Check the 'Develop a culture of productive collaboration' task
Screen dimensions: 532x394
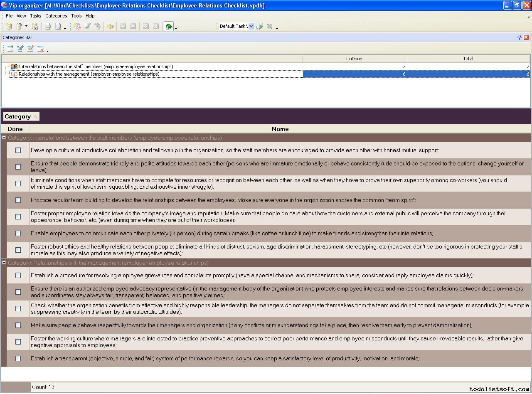pos(18,150)
